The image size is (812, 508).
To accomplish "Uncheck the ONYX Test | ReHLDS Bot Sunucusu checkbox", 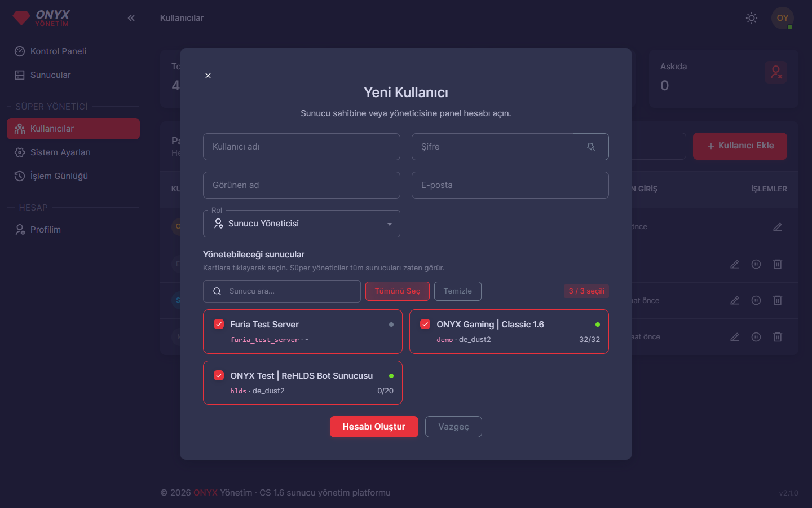I will [219, 375].
